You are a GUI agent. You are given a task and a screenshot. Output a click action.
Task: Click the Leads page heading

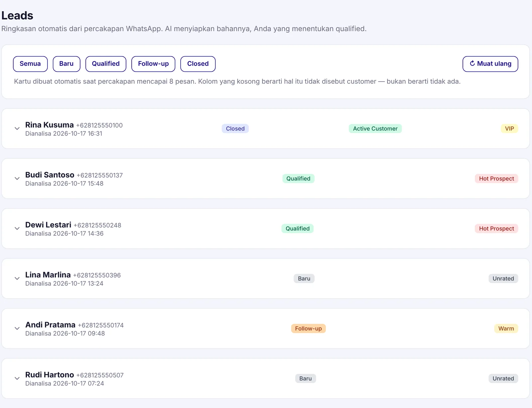point(17,16)
